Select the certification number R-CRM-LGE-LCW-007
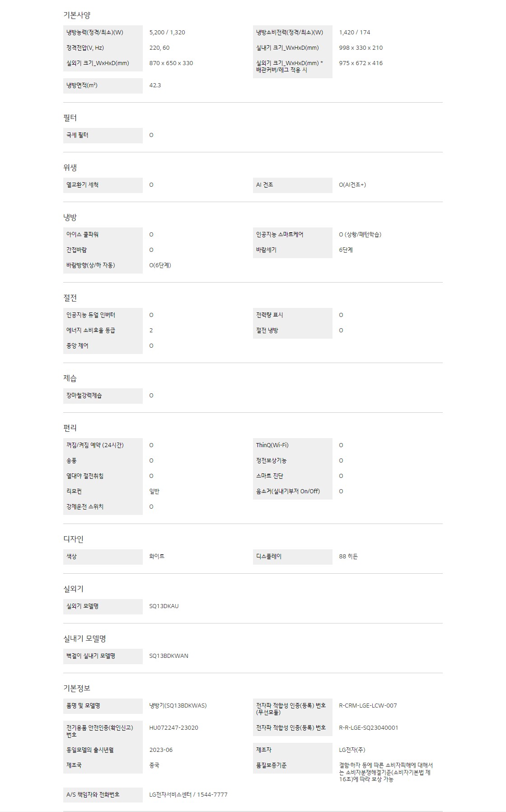 (368, 706)
